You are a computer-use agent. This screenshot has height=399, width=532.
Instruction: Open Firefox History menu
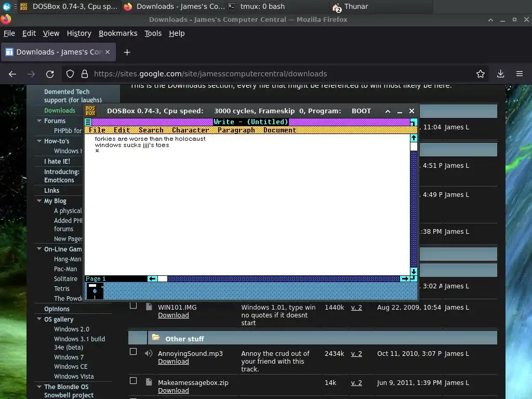(x=79, y=33)
